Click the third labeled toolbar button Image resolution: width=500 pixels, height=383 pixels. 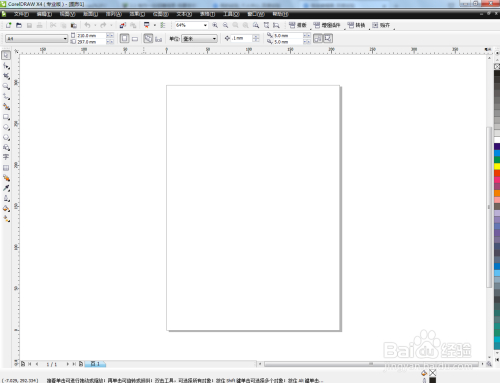(x=356, y=25)
